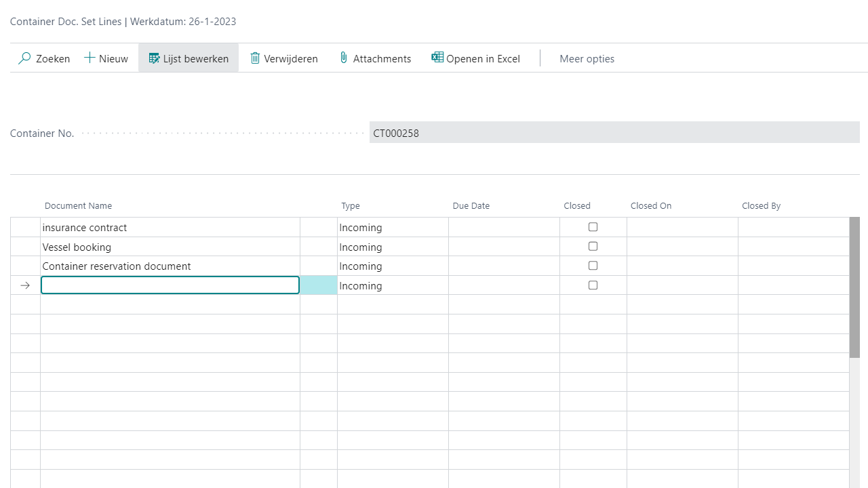Click the Zoeken label to search
Viewport: 868px width, 488px height.
click(52, 58)
